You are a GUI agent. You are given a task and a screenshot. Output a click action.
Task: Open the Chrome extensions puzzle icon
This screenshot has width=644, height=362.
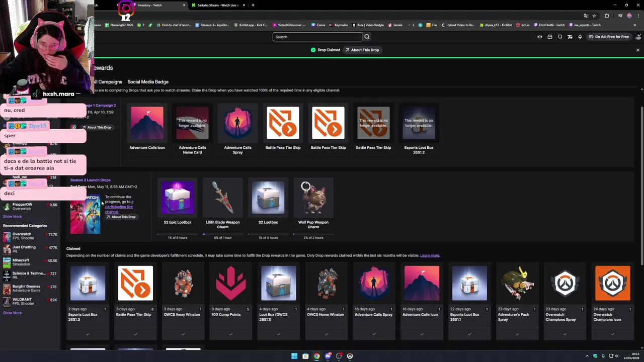607,16
